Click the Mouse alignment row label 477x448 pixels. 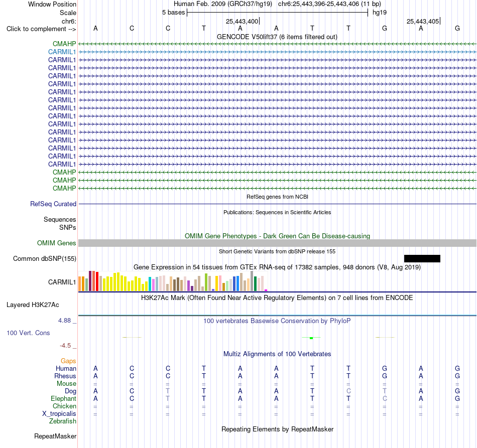click(x=66, y=384)
